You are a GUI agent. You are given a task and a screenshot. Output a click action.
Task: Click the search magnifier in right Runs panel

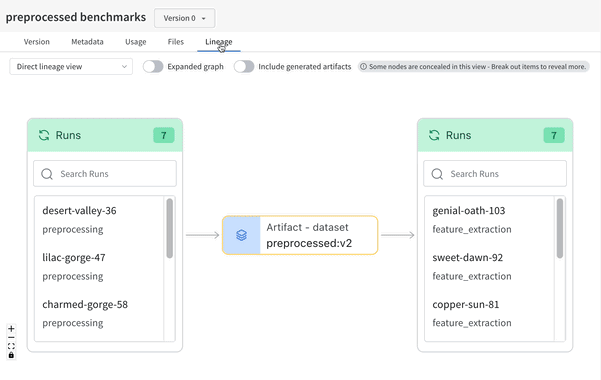click(x=437, y=174)
